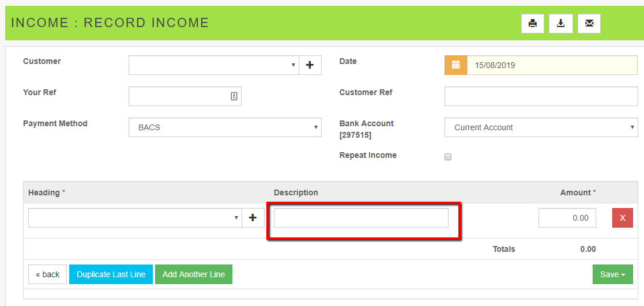Add a new customer with plus button
The width and height of the screenshot is (644, 306).
point(310,65)
